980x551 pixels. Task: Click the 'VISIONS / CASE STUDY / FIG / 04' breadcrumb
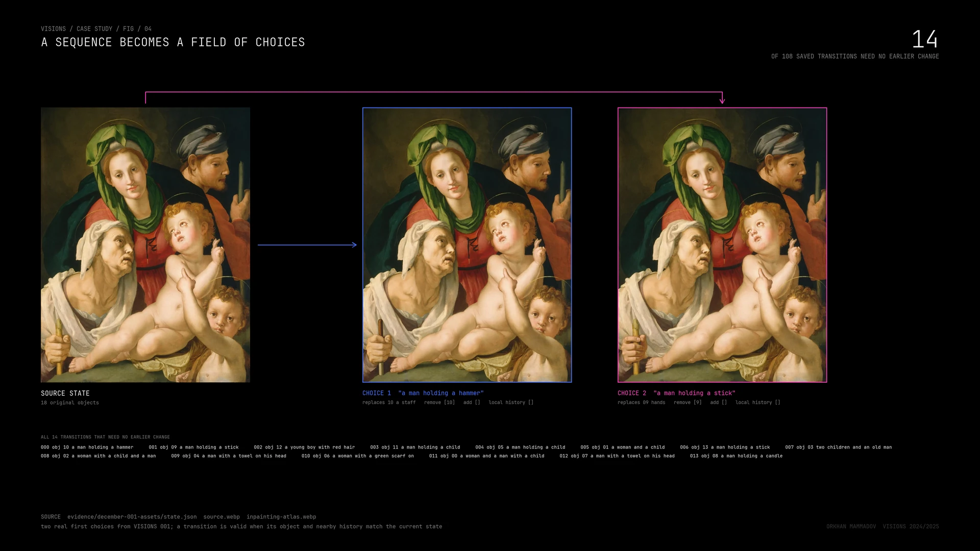click(96, 29)
